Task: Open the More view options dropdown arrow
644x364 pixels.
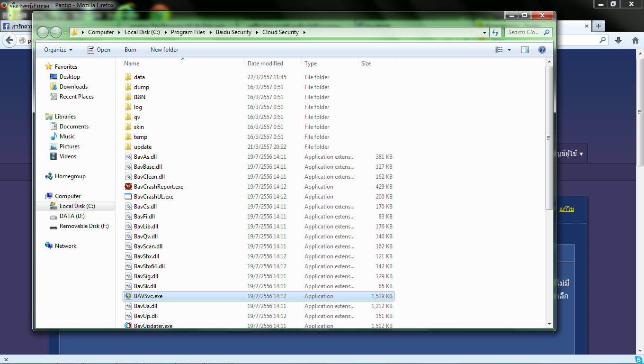Action: tap(510, 49)
